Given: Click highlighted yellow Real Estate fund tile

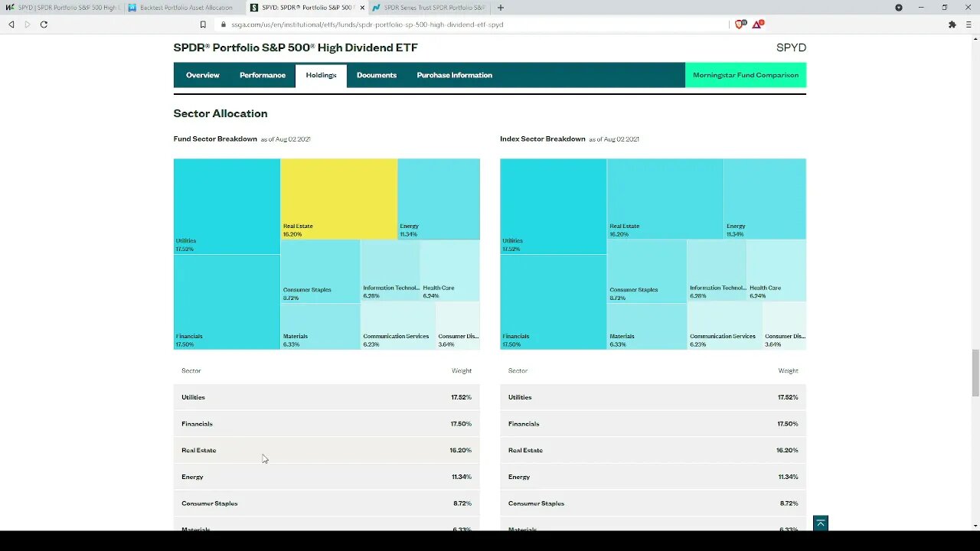Looking at the screenshot, I should pos(339,199).
